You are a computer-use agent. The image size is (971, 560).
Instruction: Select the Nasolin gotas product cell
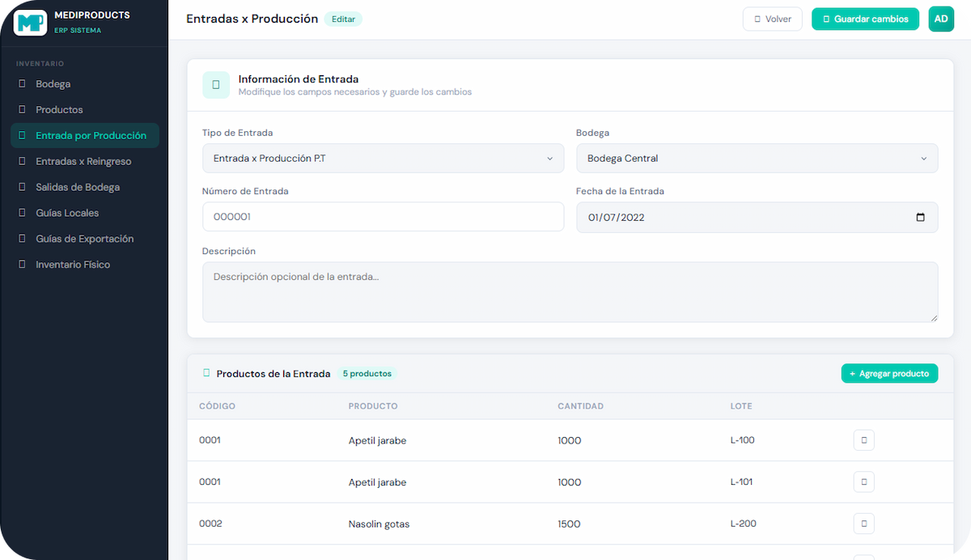pos(379,524)
